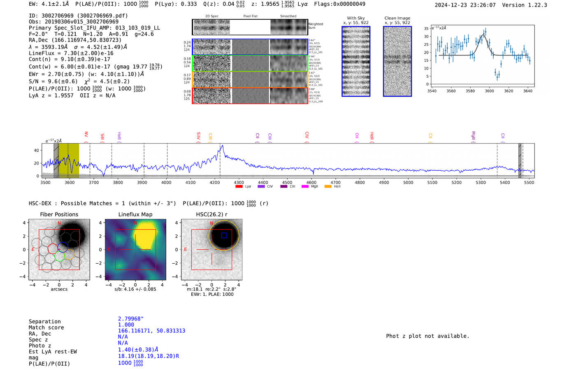The height and width of the screenshot is (392, 576).
Task: Click the Cont(w) = 6.00(±0.01)e-17 line
Action: tap(95, 66)
